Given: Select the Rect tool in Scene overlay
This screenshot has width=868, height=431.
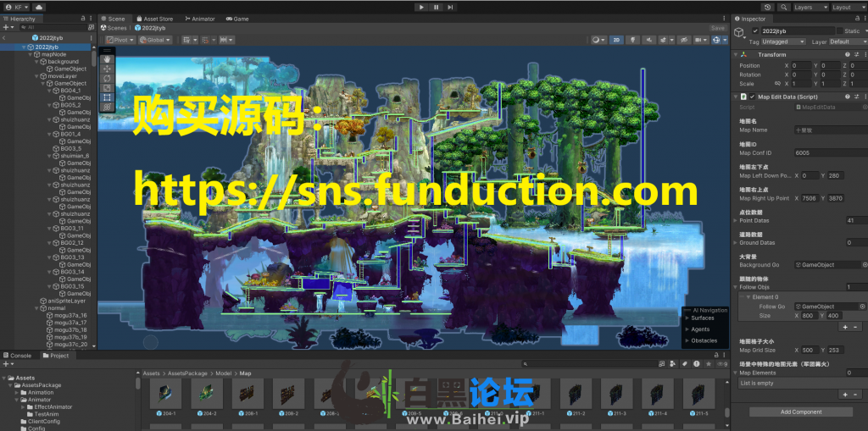Looking at the screenshot, I should (108, 97).
